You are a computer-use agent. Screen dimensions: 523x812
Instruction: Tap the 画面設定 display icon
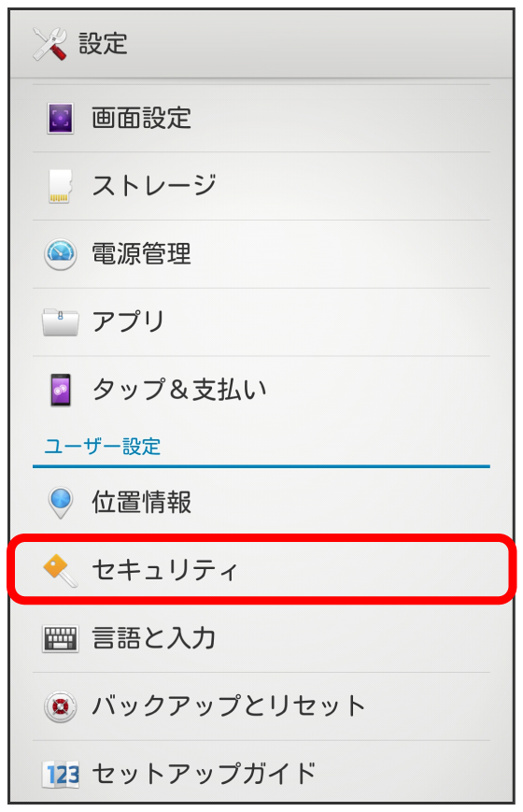click(60, 118)
